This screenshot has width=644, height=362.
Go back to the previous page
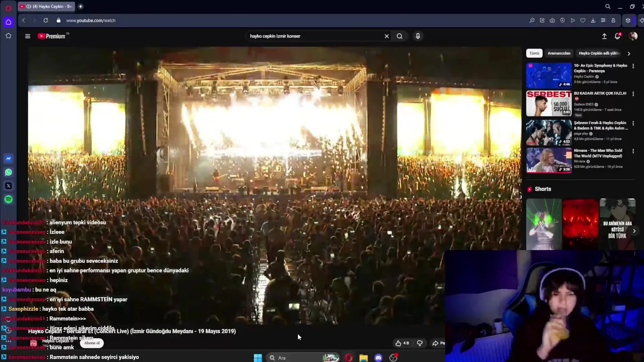tap(23, 20)
